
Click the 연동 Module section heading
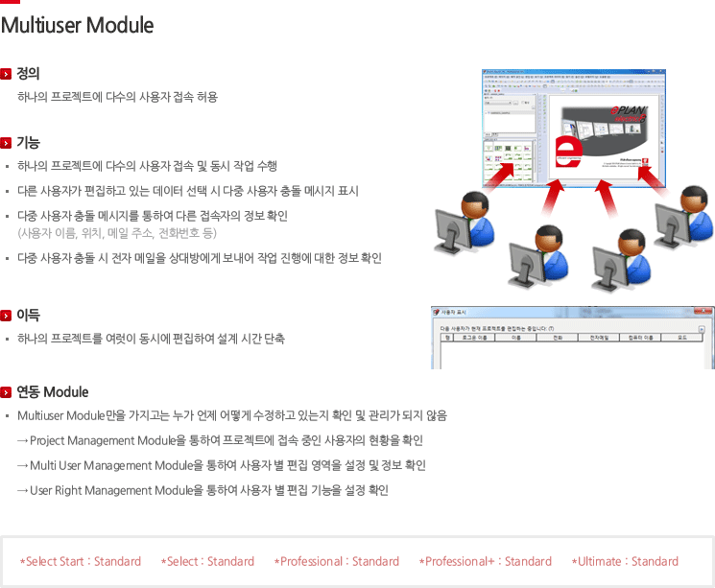point(53,392)
